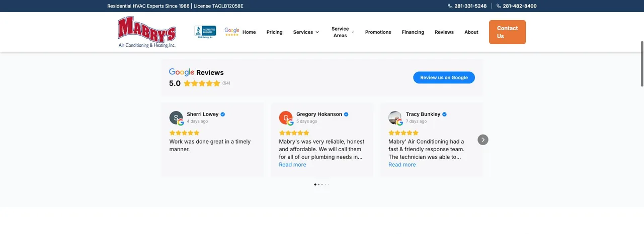Image resolution: width=644 pixels, height=234 pixels.
Task: Click the verified badge next to Sherri Lowey
Action: 223,114
